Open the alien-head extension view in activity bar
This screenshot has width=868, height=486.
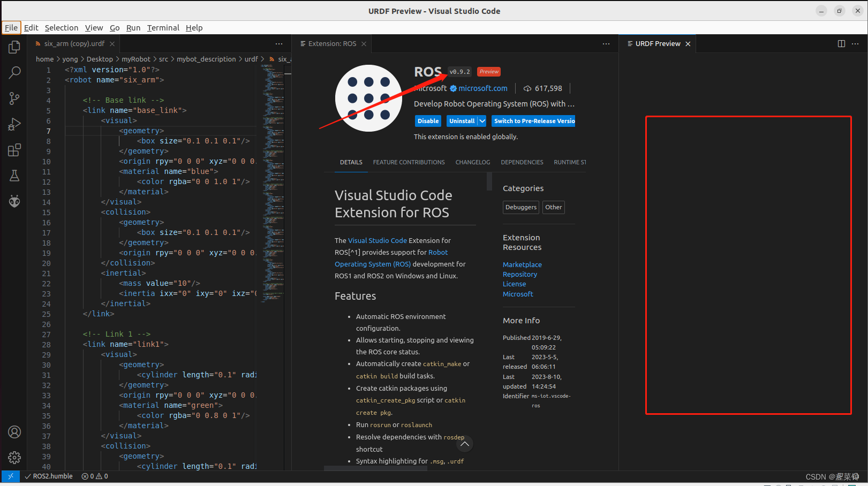click(14, 201)
